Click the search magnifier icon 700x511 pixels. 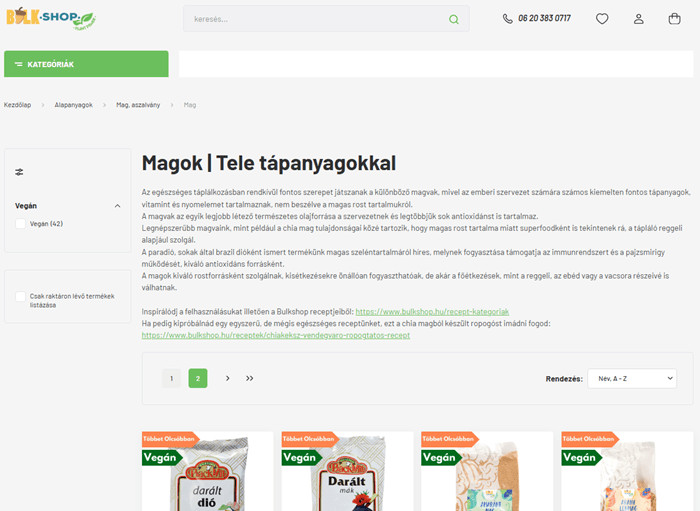pyautogui.click(x=454, y=19)
